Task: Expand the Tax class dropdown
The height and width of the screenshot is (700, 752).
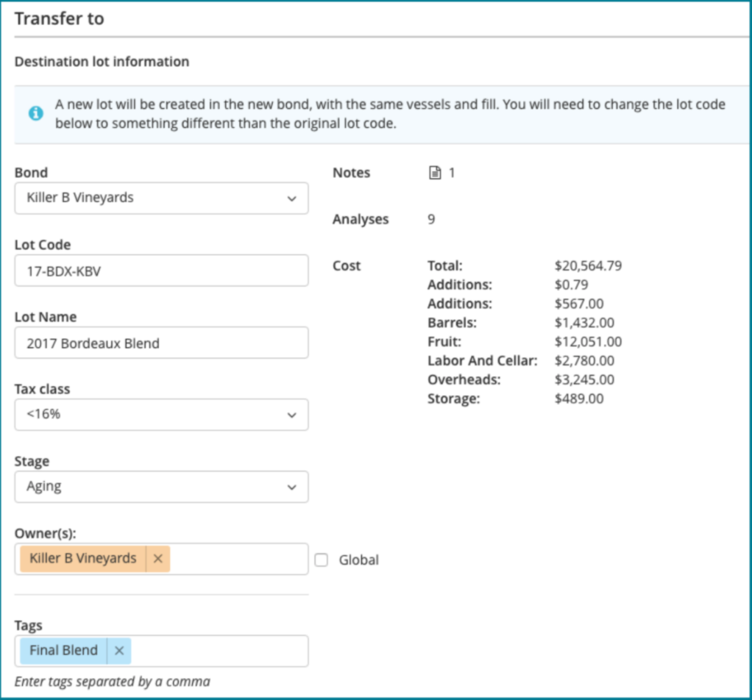Action: pos(161,415)
